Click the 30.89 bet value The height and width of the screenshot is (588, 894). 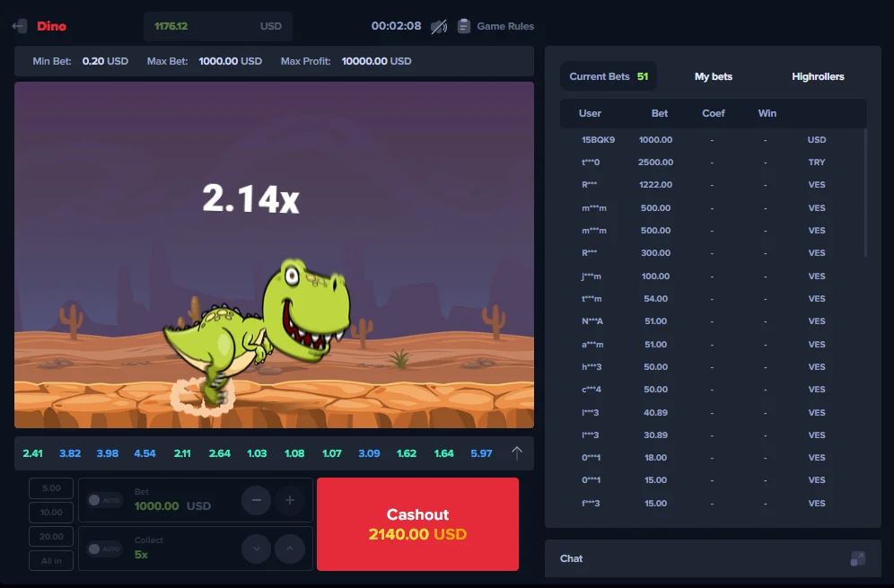pyautogui.click(x=655, y=435)
